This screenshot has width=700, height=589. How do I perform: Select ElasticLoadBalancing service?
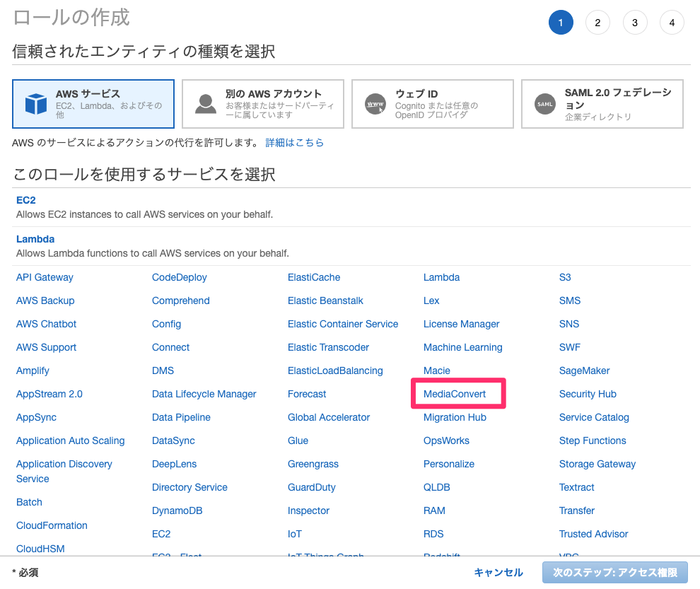[x=335, y=371]
